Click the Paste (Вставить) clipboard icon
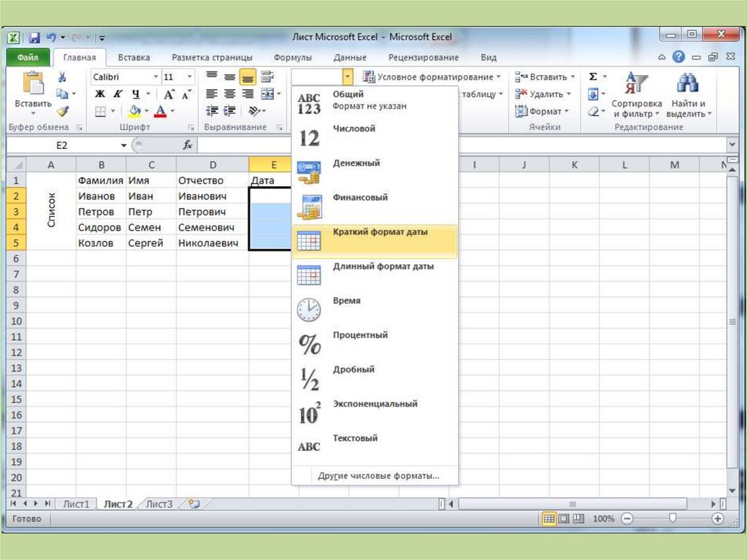Image resolution: width=748 pixels, height=560 pixels. 33,85
